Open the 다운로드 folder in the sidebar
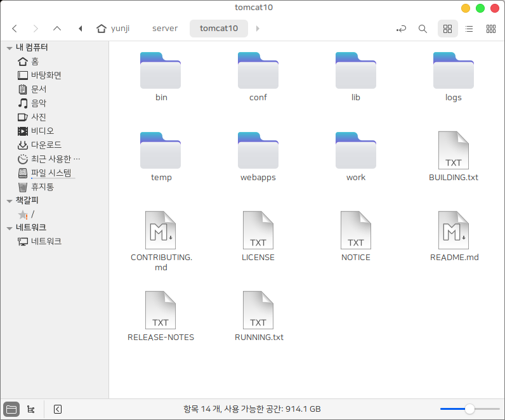Viewport: 505px width, 420px height. pyautogui.click(x=46, y=145)
